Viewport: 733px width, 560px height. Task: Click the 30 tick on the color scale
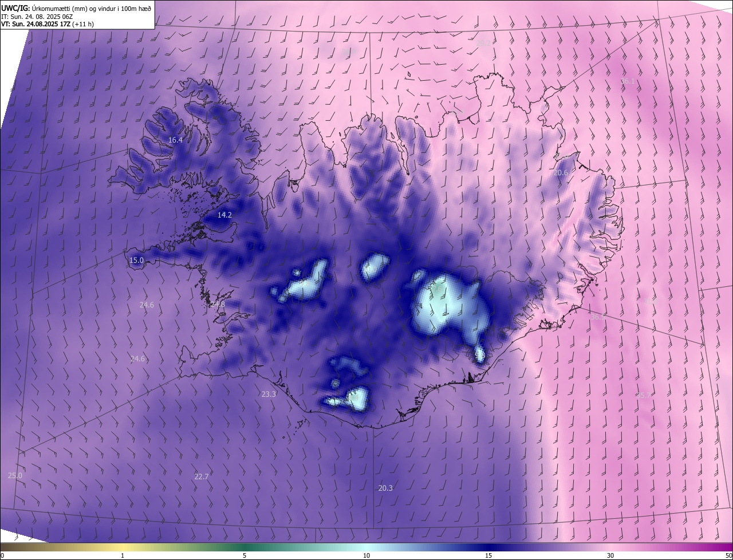click(x=610, y=555)
